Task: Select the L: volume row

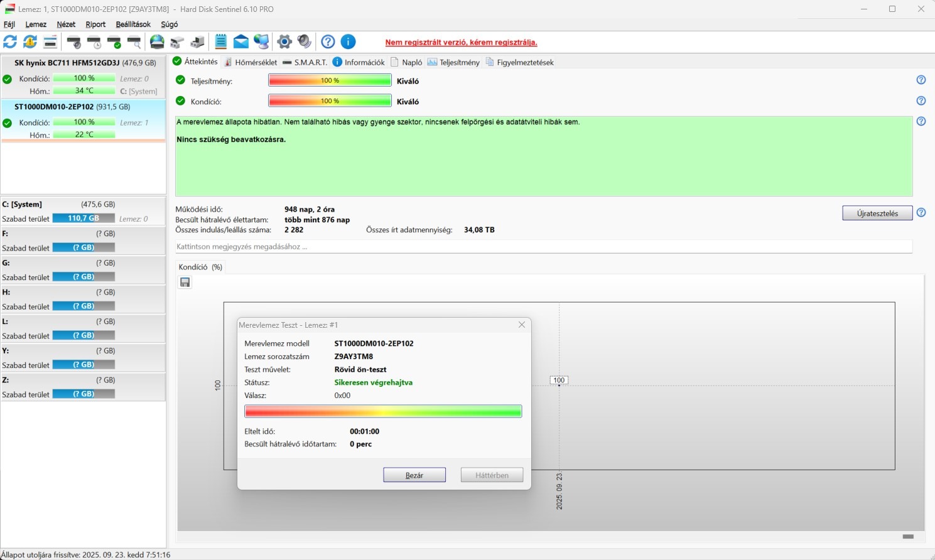Action: coord(84,328)
